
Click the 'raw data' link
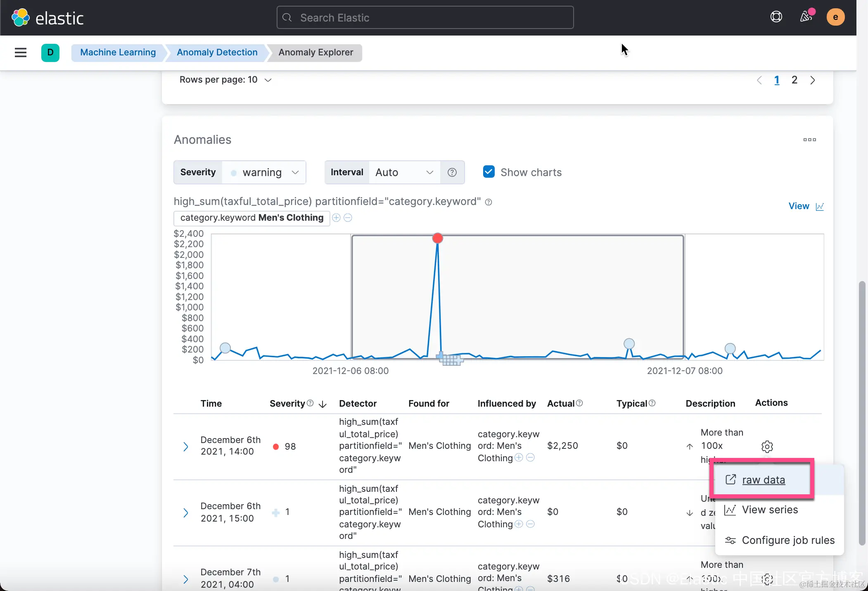pos(763,480)
